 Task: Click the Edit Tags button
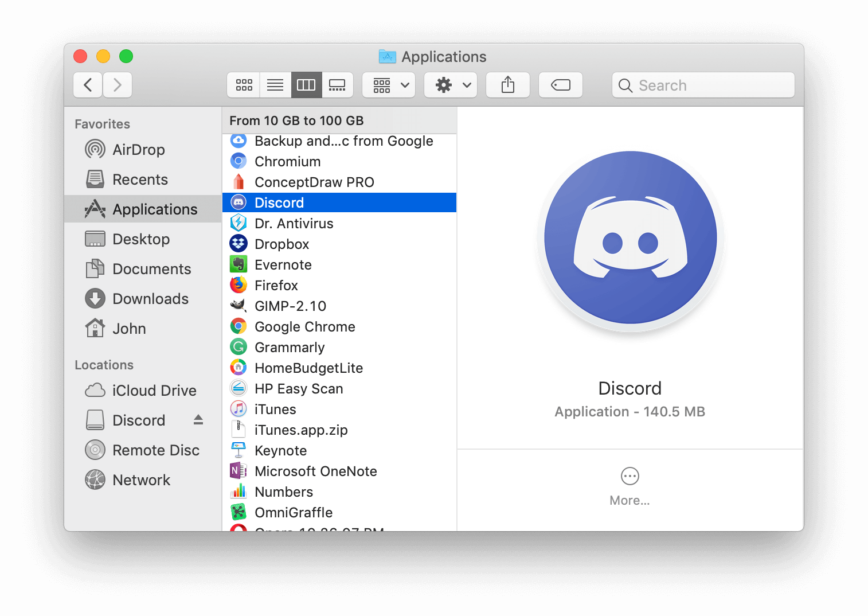561,85
